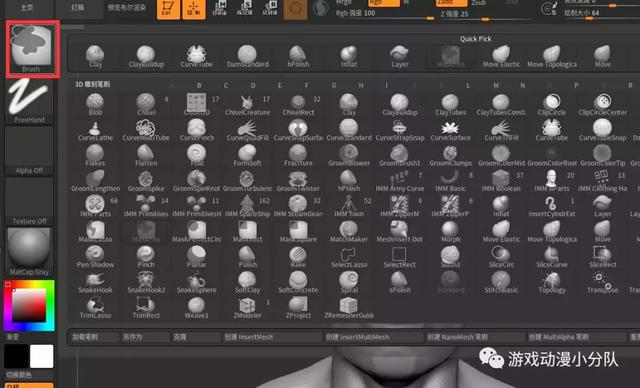The height and width of the screenshot is (388, 640).
Task: Select the IMM Primitives brush
Action: coord(146,206)
